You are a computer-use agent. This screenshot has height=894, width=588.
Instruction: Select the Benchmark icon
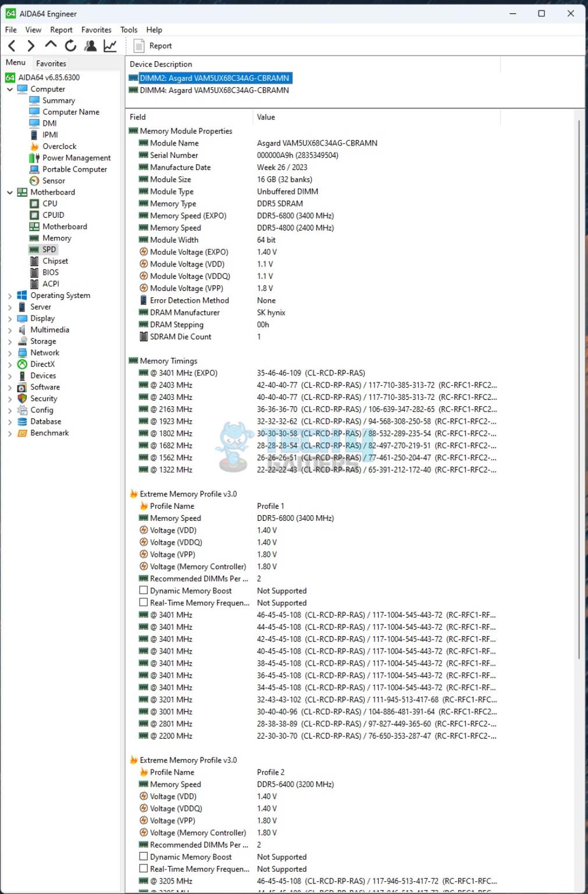[22, 433]
